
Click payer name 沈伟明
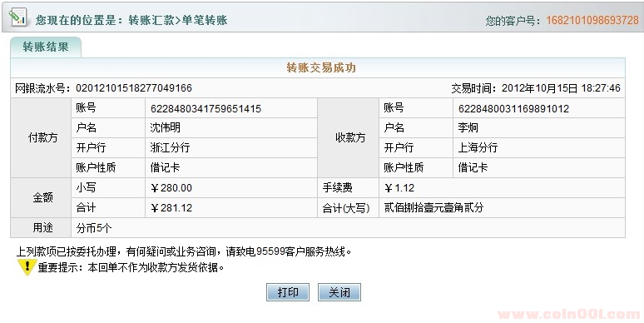pos(165,128)
